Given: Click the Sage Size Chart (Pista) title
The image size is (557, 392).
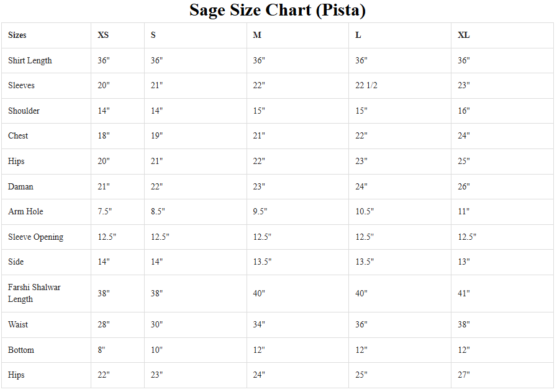Looking at the screenshot, I should pos(278,11).
